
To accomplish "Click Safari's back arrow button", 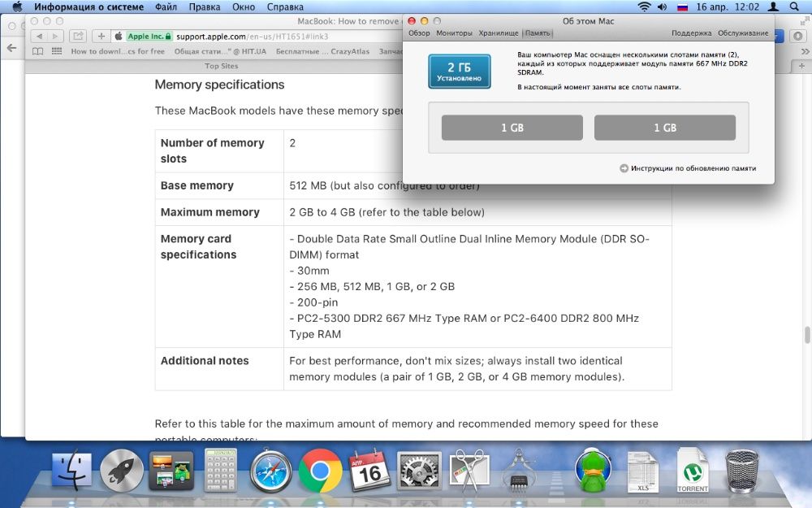I will tap(39, 37).
